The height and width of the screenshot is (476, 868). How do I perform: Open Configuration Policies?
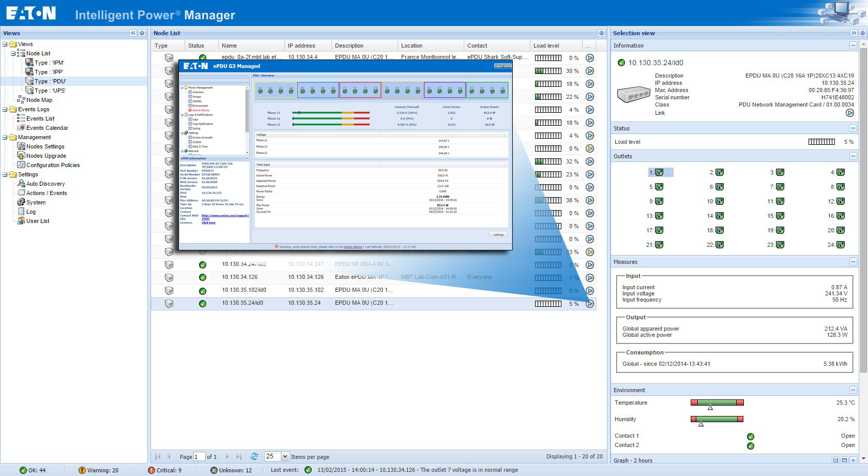tap(54, 165)
